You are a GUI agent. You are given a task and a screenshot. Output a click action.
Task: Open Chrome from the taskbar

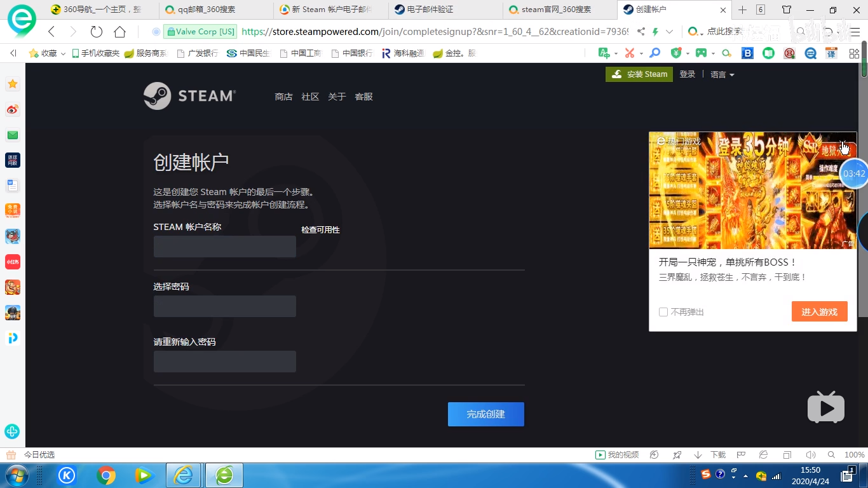pos(106,475)
